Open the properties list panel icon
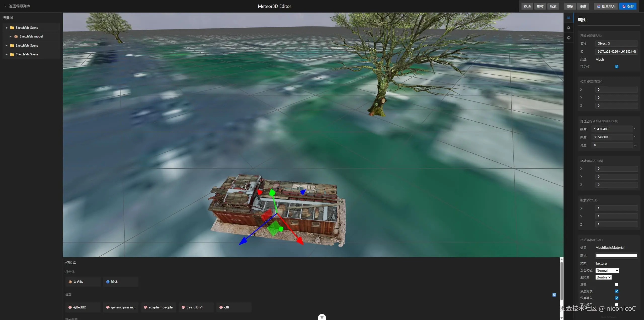 [x=569, y=18]
